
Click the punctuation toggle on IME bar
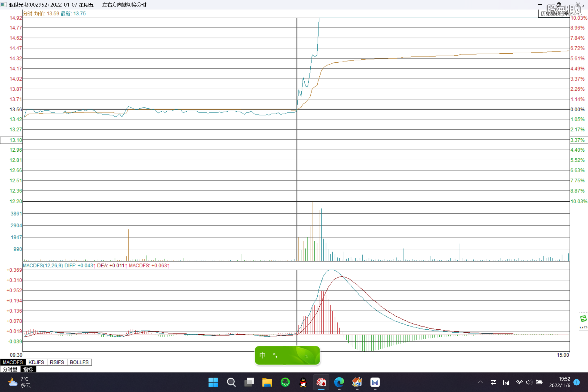pos(275,355)
